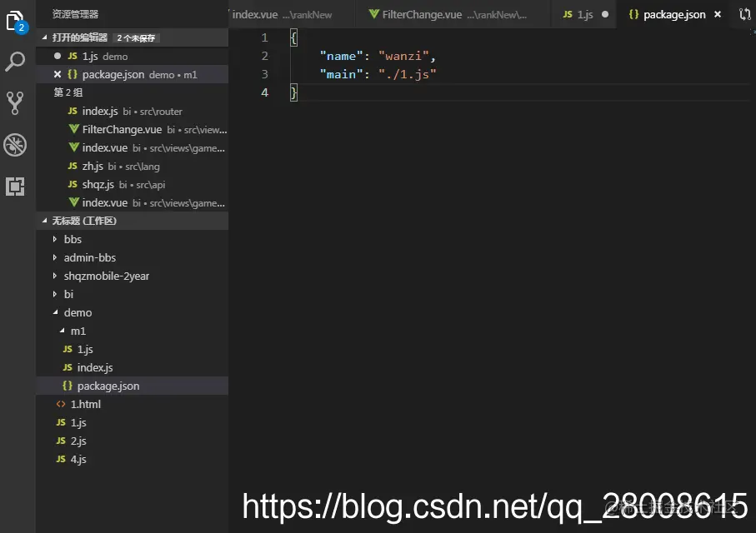Collapse the open editors section

[x=45, y=37]
